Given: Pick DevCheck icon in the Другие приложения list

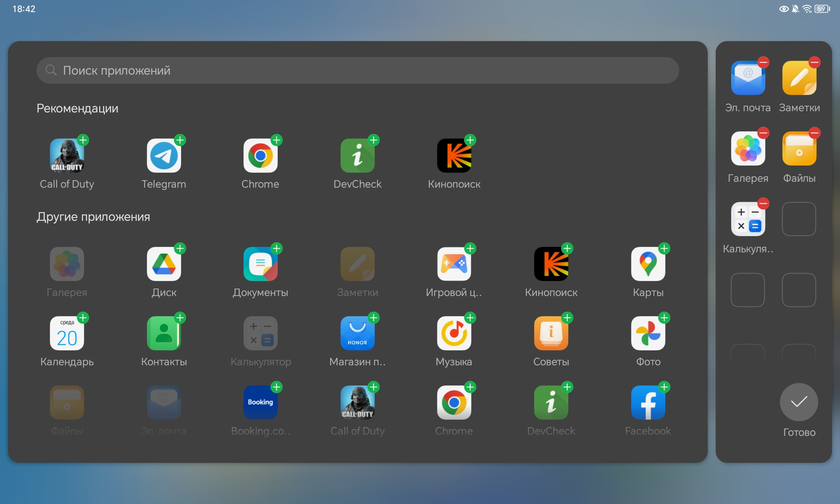Looking at the screenshot, I should click(551, 403).
